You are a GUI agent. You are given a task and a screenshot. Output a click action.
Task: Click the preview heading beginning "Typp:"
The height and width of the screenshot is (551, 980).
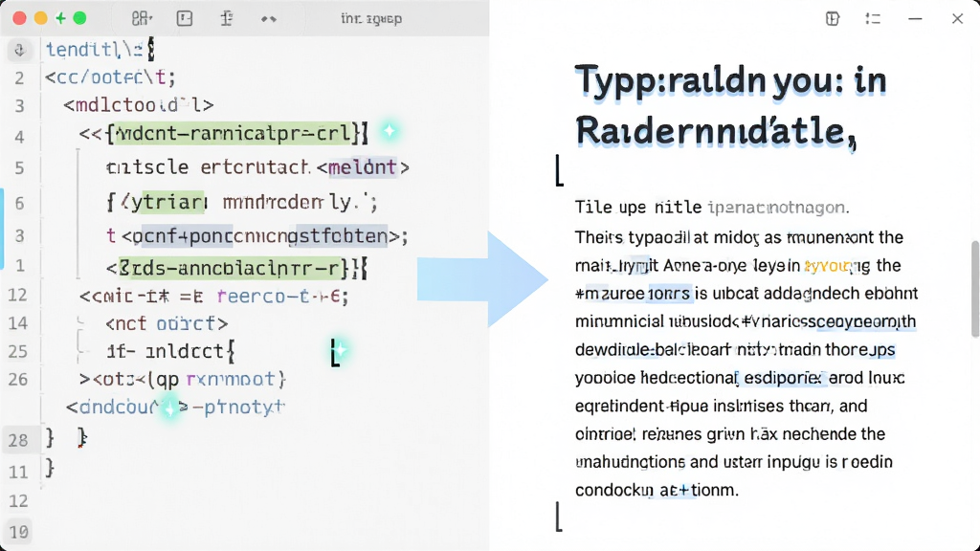[730, 106]
